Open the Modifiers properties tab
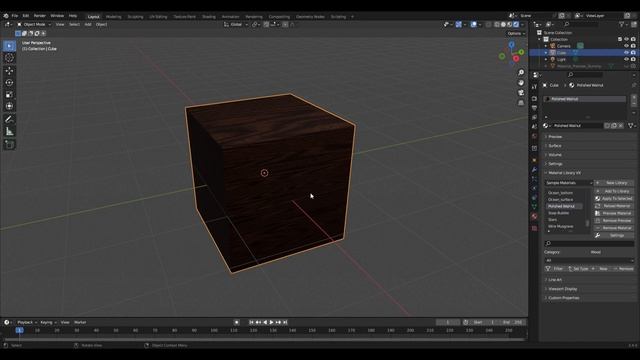Viewport: 640px width, 360px height. (x=534, y=169)
